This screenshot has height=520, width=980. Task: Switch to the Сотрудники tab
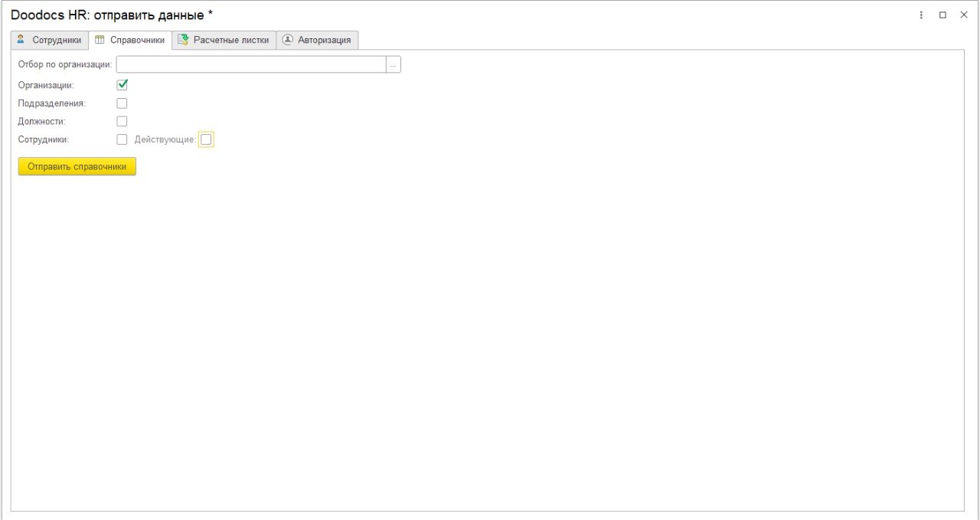click(50, 40)
